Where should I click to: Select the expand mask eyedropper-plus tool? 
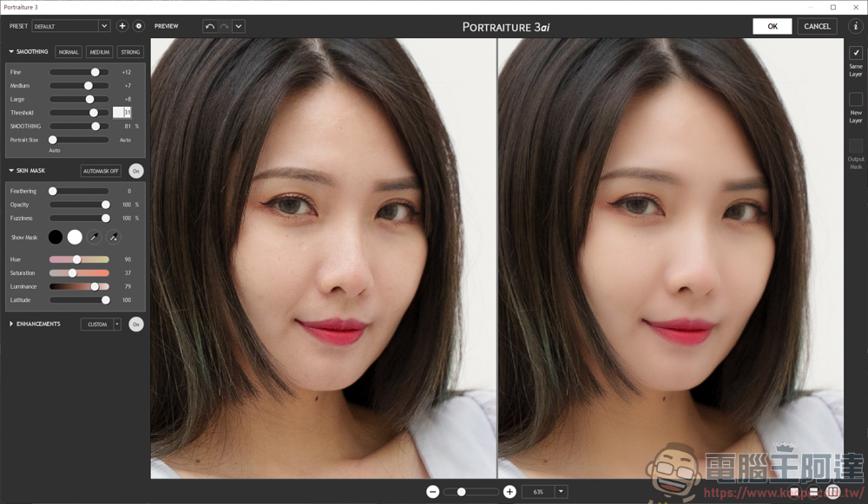pyautogui.click(x=113, y=237)
